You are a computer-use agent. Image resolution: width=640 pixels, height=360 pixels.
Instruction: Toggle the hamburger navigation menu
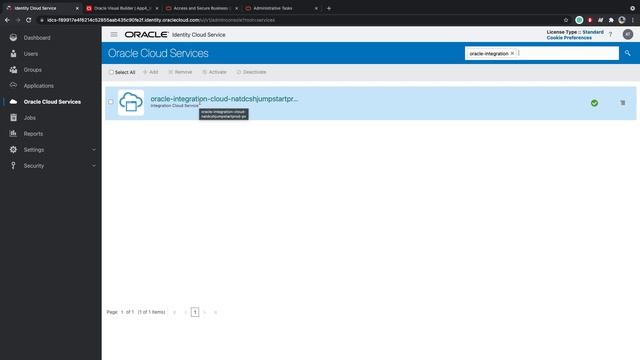click(114, 35)
